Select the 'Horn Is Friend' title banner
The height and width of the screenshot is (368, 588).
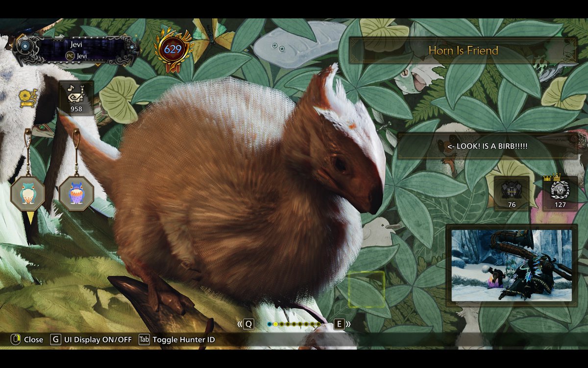tap(463, 51)
